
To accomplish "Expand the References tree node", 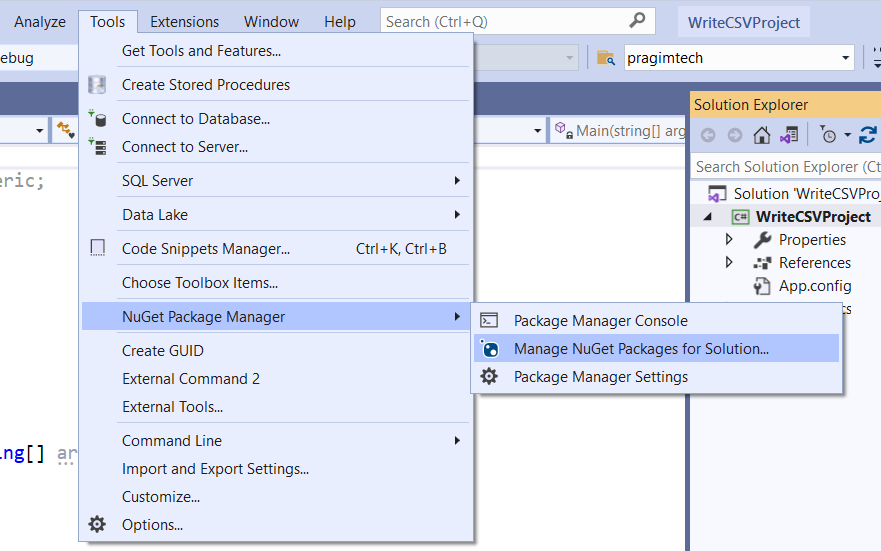I will click(x=729, y=262).
